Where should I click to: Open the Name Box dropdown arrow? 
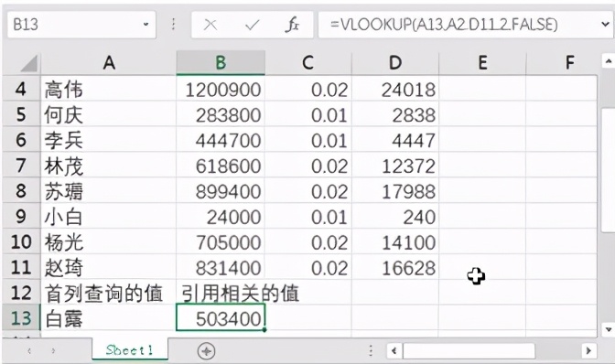(x=146, y=25)
